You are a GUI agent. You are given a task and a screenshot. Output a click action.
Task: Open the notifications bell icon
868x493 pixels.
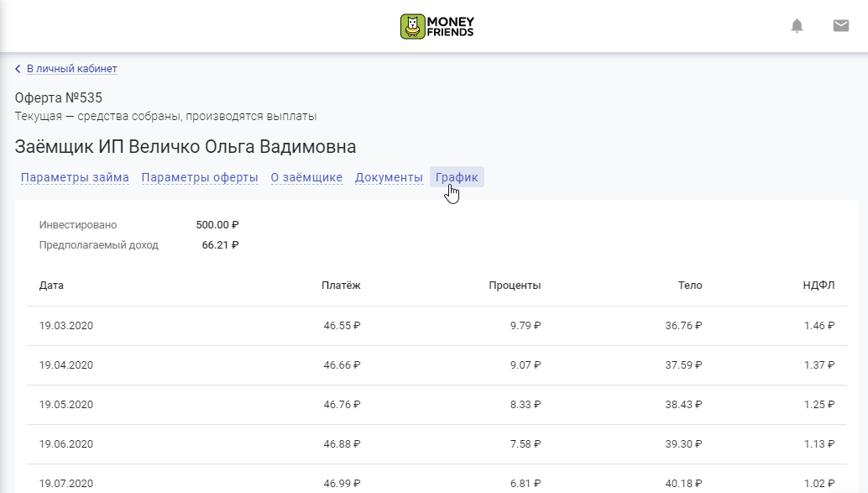(x=797, y=26)
